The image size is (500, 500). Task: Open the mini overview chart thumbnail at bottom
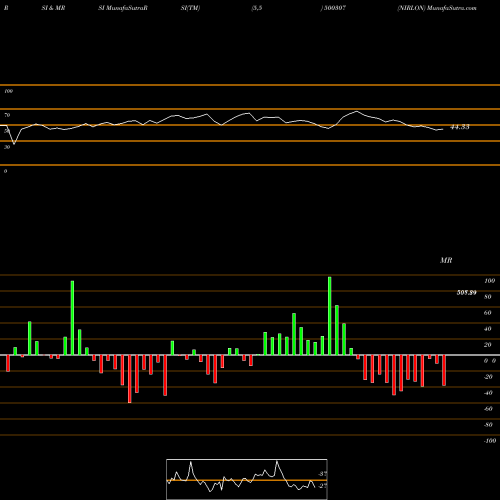[247, 479]
